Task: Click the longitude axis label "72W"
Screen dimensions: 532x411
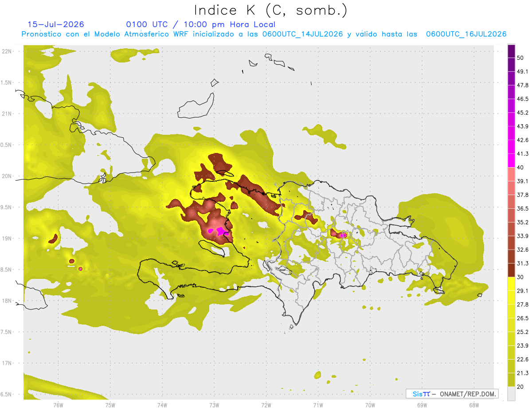Action: pyautogui.click(x=266, y=405)
